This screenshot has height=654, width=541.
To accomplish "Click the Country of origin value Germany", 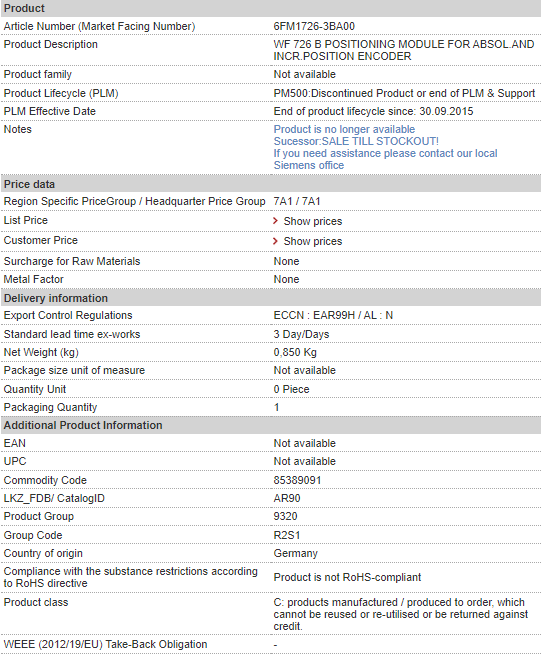I will coord(295,553).
